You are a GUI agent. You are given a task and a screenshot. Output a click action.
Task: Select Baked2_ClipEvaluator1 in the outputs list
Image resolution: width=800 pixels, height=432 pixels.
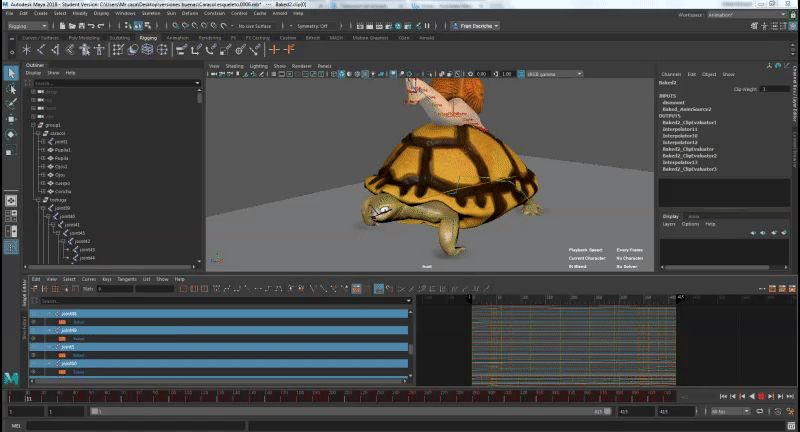689,122
